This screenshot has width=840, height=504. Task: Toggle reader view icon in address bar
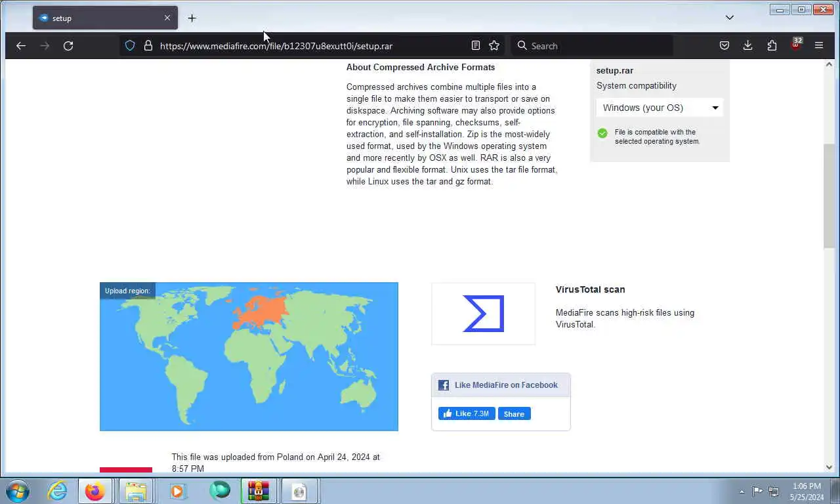pyautogui.click(x=476, y=45)
